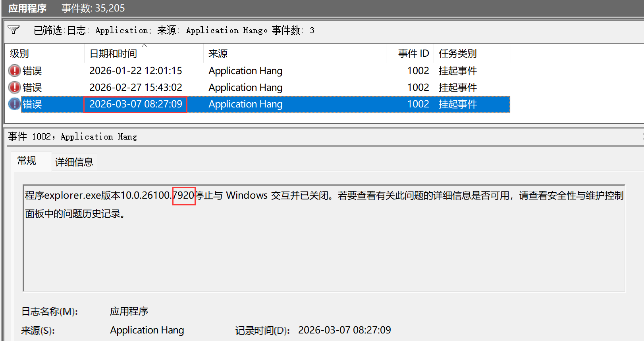Click version number 7920 in description
Viewport: 644px width, 341px height.
click(184, 195)
